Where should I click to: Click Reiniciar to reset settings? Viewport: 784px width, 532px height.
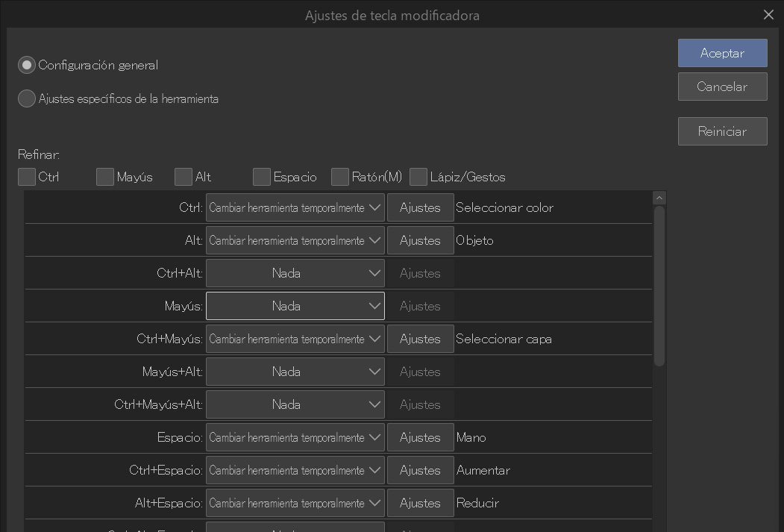(722, 131)
